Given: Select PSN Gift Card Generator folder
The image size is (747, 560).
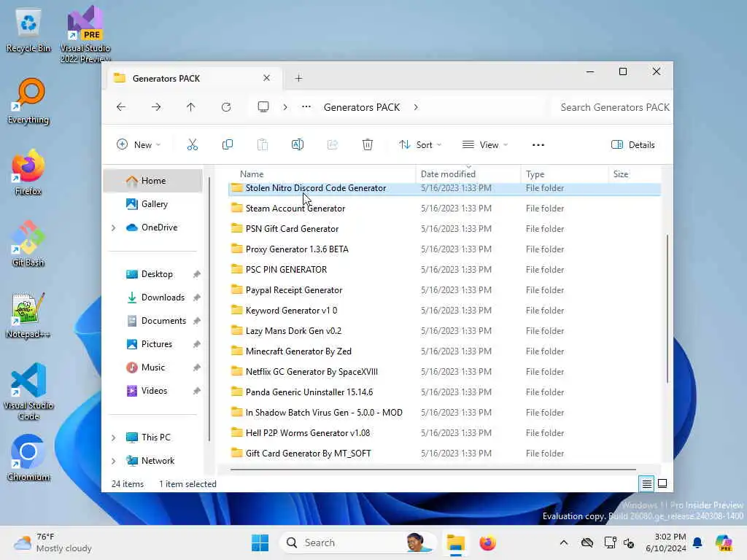Looking at the screenshot, I should (x=444, y=229).
